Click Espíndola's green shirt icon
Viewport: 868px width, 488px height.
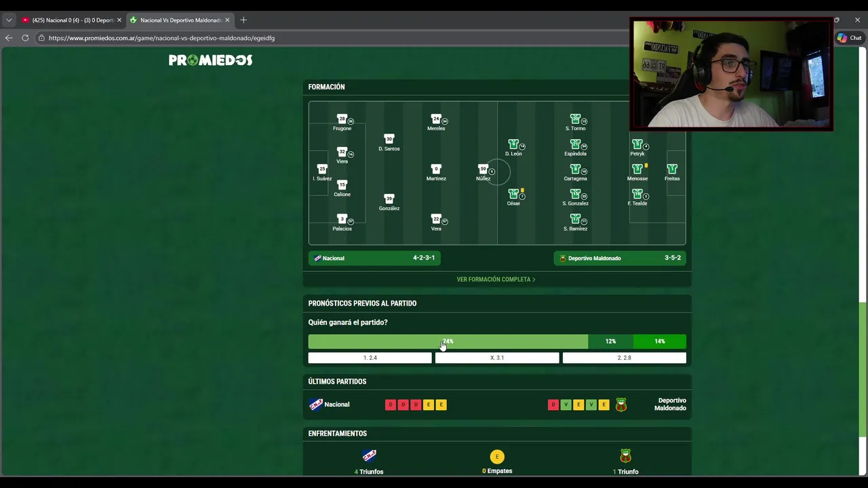(x=575, y=144)
